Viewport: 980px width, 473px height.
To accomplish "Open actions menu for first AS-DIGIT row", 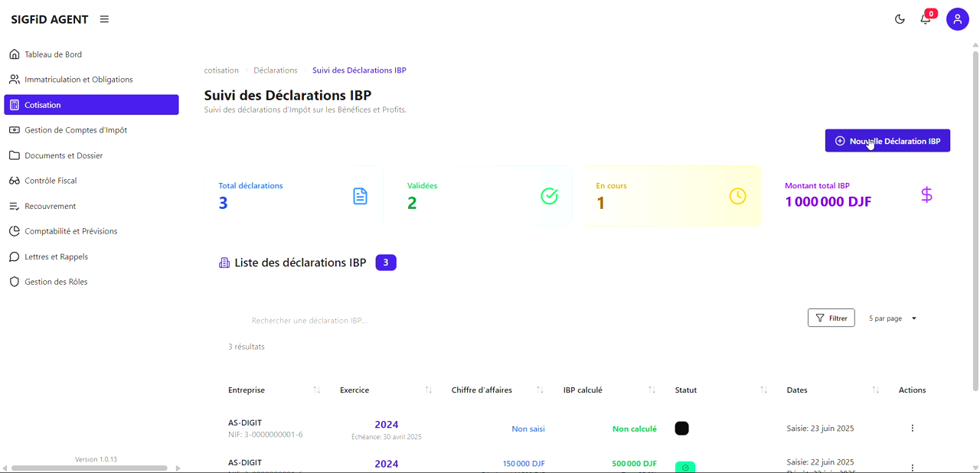I will (912, 428).
